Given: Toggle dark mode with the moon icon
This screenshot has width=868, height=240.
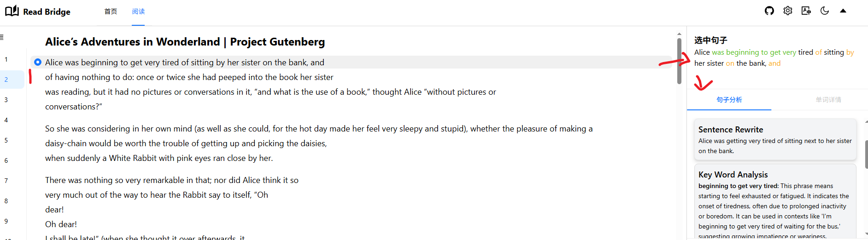Looking at the screenshot, I should 825,11.
